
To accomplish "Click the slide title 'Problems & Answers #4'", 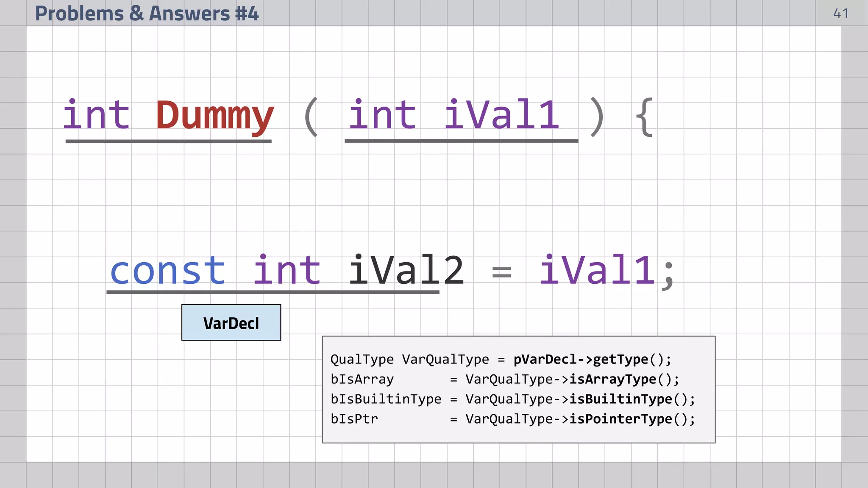I will coord(147,13).
